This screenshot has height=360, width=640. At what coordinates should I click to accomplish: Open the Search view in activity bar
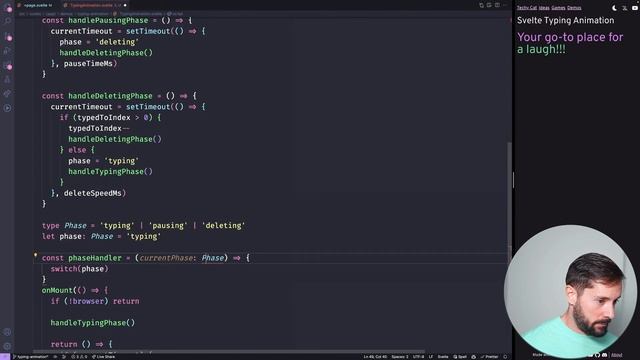click(7, 21)
